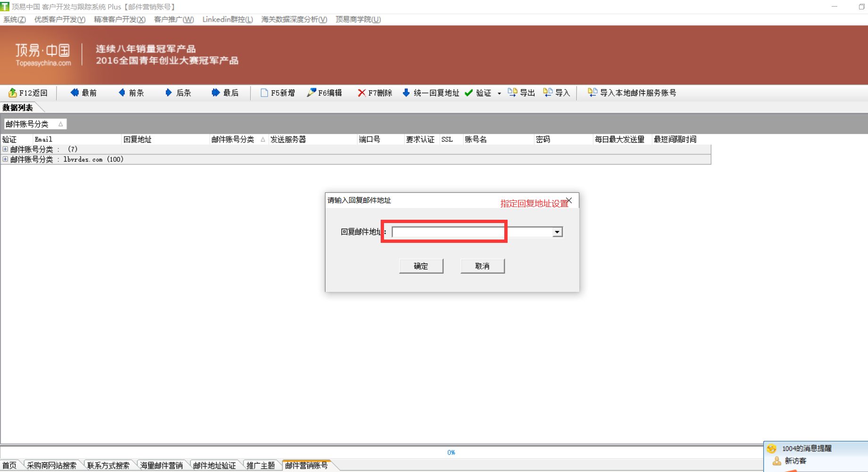Open the 系统(Z) menu

click(x=14, y=19)
